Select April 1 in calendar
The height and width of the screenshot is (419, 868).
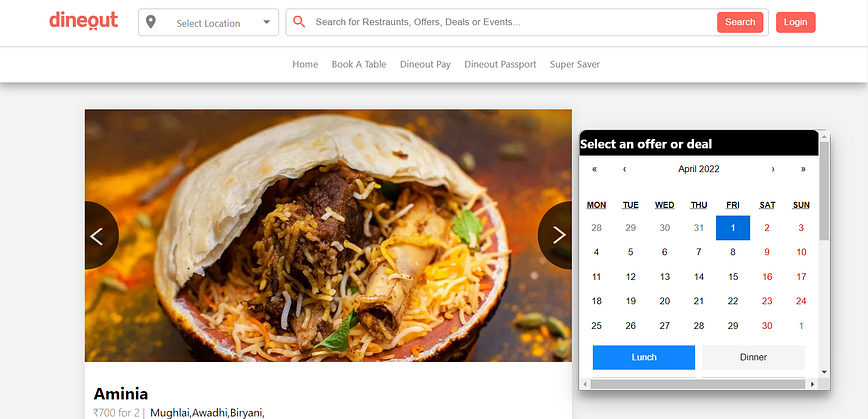tap(733, 228)
